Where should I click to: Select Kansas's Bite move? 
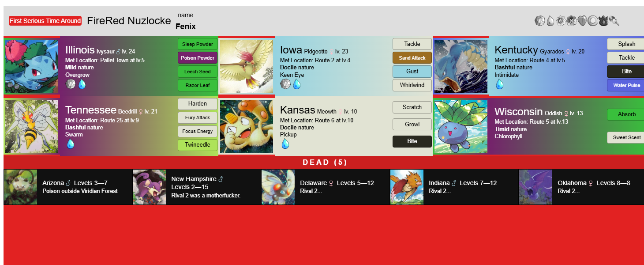pyautogui.click(x=412, y=141)
